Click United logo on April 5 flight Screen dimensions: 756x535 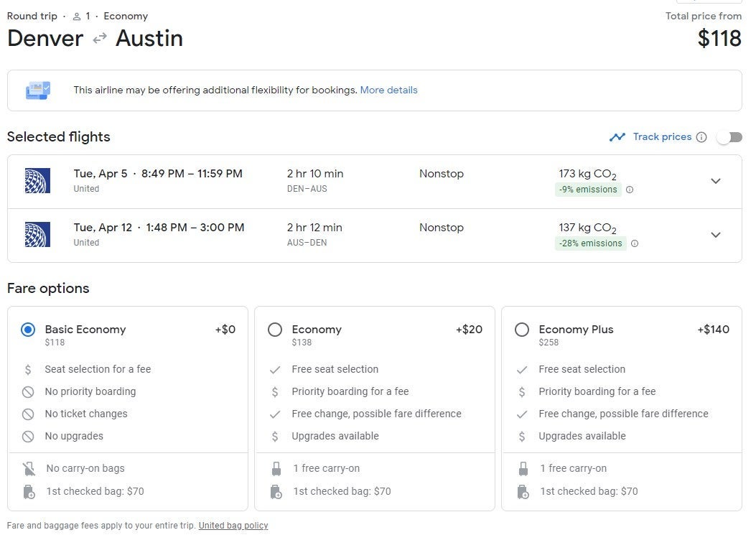(x=37, y=181)
